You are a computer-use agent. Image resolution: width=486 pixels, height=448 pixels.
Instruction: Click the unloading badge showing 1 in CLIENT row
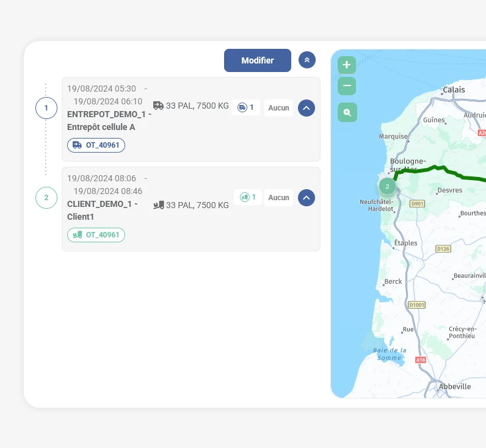pos(248,197)
